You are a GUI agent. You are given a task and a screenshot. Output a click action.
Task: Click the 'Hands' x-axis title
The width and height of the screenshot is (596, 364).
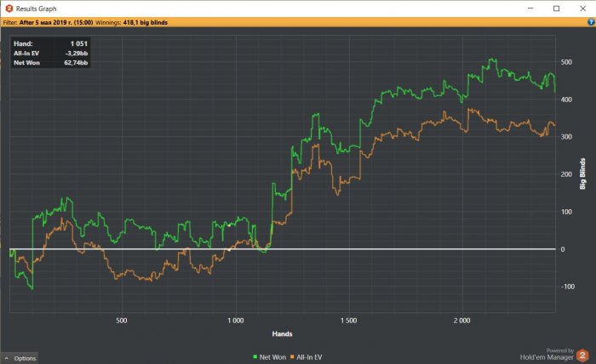point(282,334)
